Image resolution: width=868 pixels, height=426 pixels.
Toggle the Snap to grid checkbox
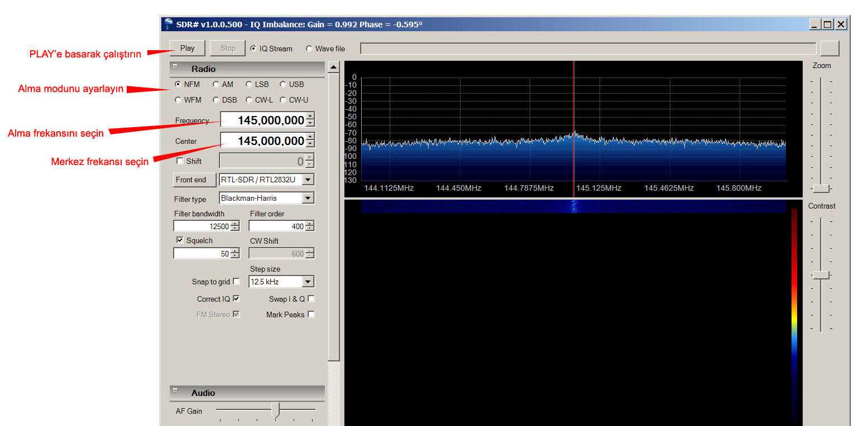pyautogui.click(x=236, y=282)
